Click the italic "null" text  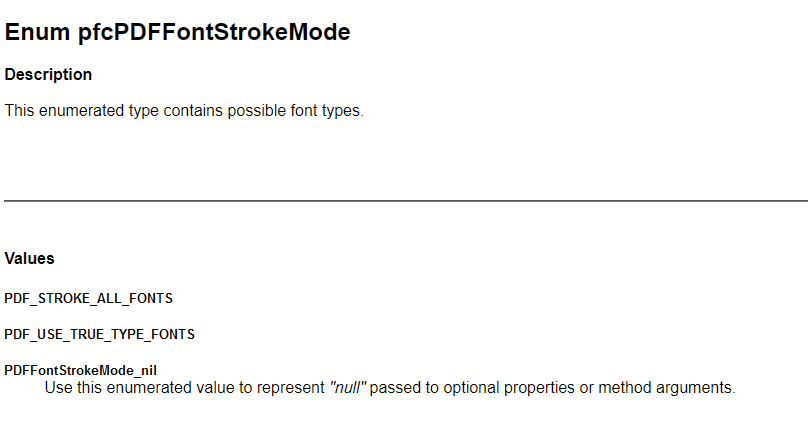click(348, 387)
